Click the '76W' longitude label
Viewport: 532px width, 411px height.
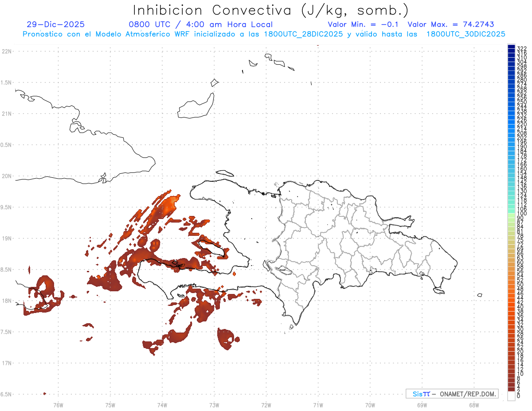click(x=58, y=405)
